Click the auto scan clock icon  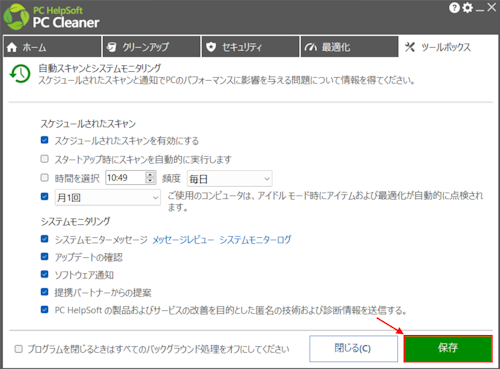pos(20,74)
